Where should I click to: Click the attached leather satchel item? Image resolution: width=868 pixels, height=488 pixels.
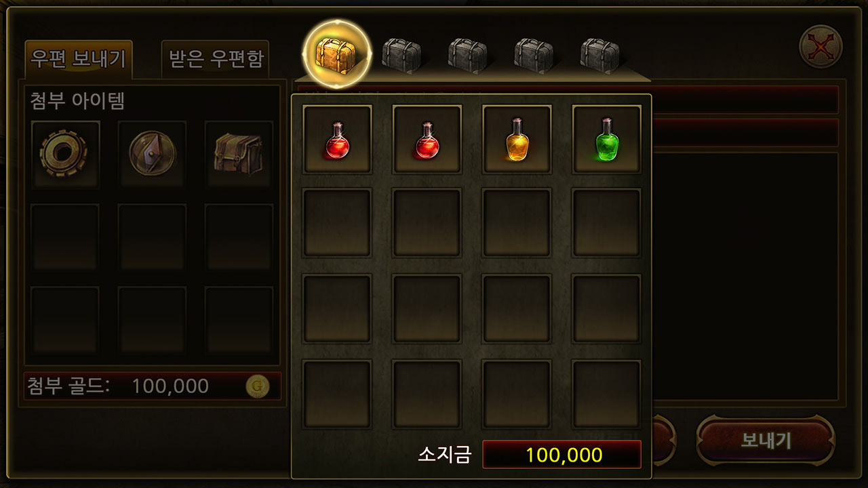tap(239, 154)
